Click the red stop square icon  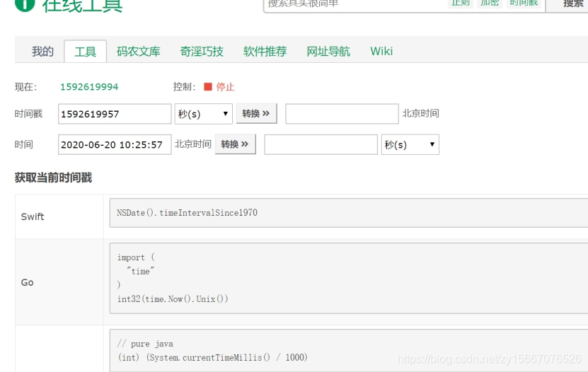(208, 87)
